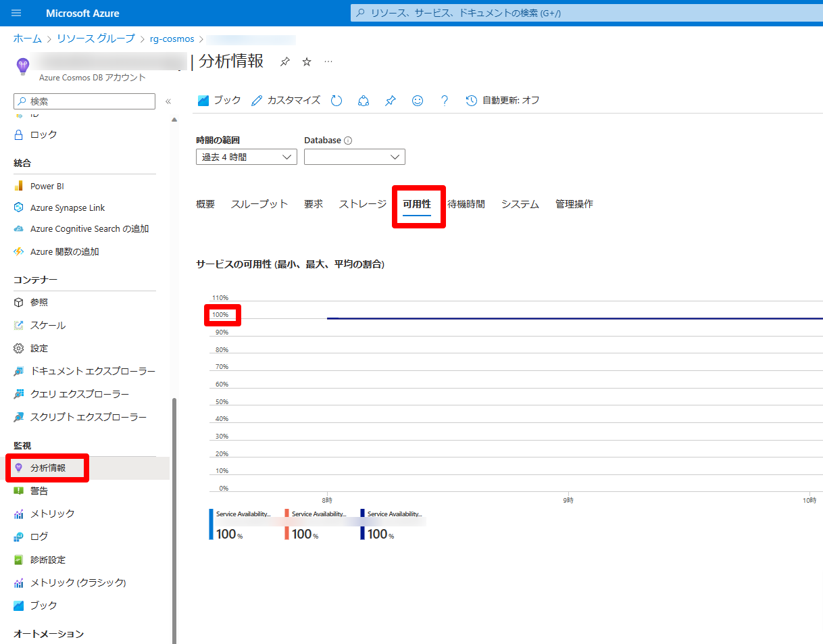Screen dimensions: 823x644
Task: Click the サービスの可用性 chart title
Action: tap(290, 265)
